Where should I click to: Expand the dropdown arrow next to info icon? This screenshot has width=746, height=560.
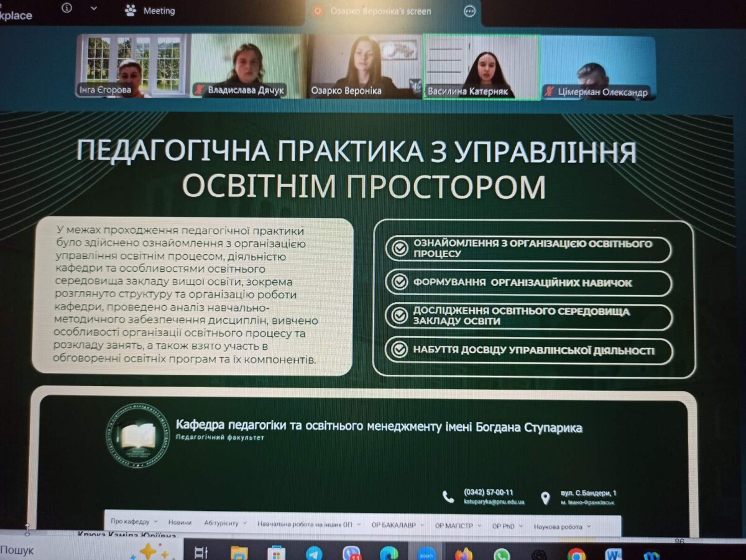point(94,9)
